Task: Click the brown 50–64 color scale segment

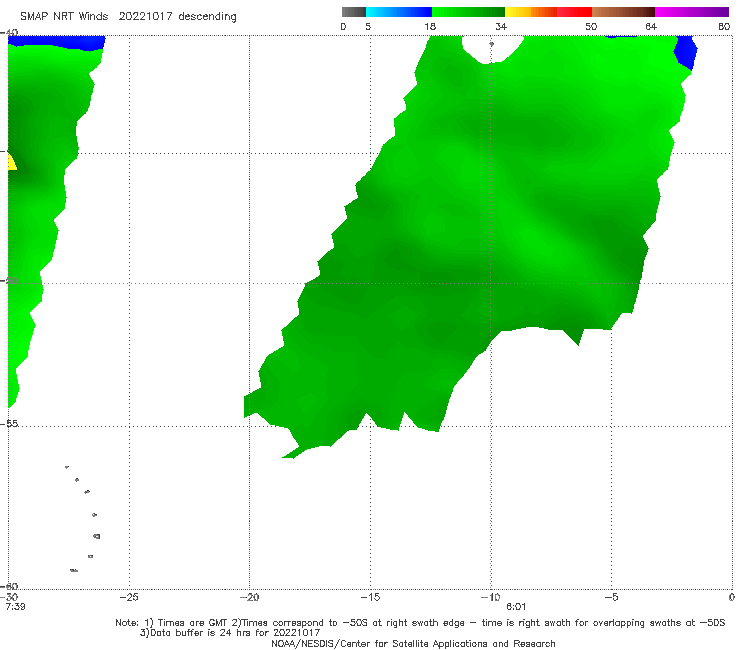Action: coord(623,12)
